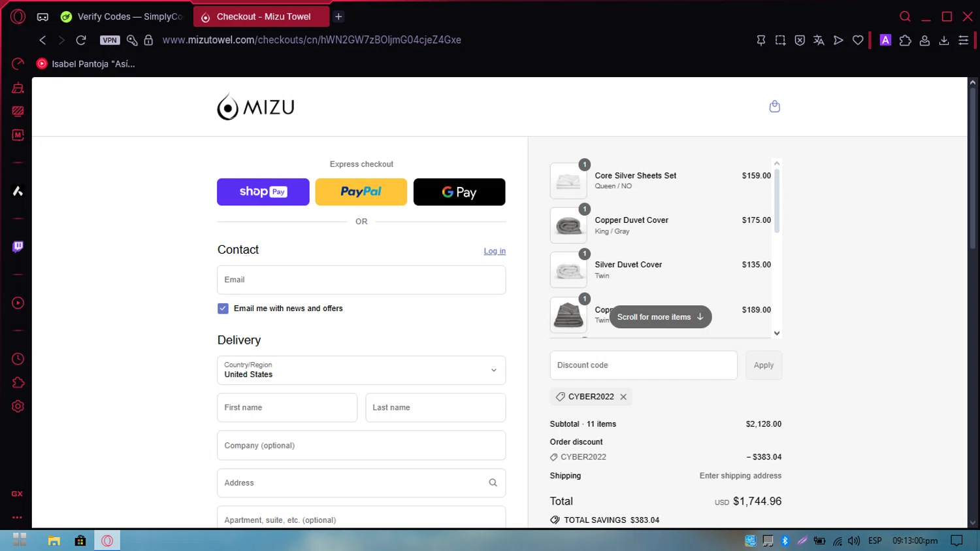The image size is (980, 551).
Task: Open File Explorer from taskbar
Action: (54, 541)
